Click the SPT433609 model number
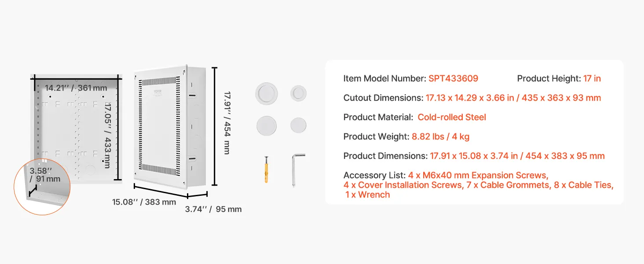This screenshot has height=264, width=644. pos(453,78)
